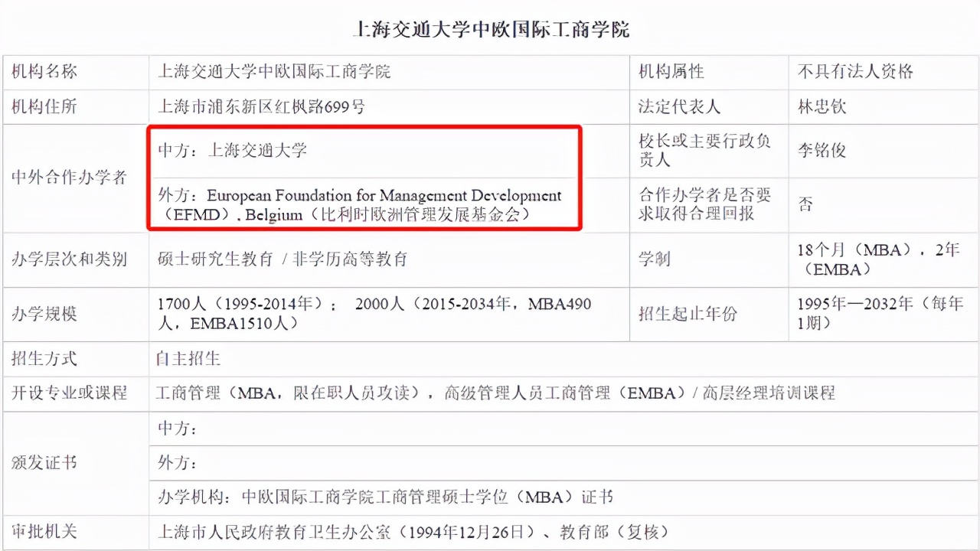Click the address 上海市浦东新区红枫路699号
The width and height of the screenshot is (980, 551).
pyautogui.click(x=261, y=107)
